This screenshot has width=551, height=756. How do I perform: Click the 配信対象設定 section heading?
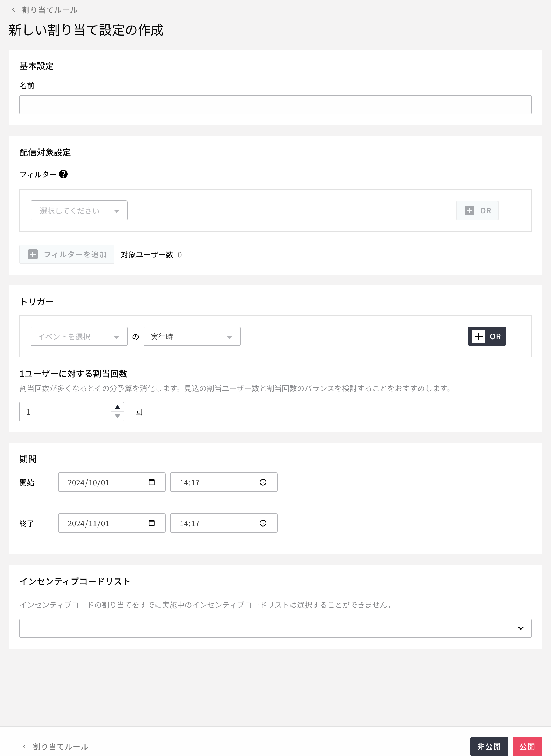45,152
